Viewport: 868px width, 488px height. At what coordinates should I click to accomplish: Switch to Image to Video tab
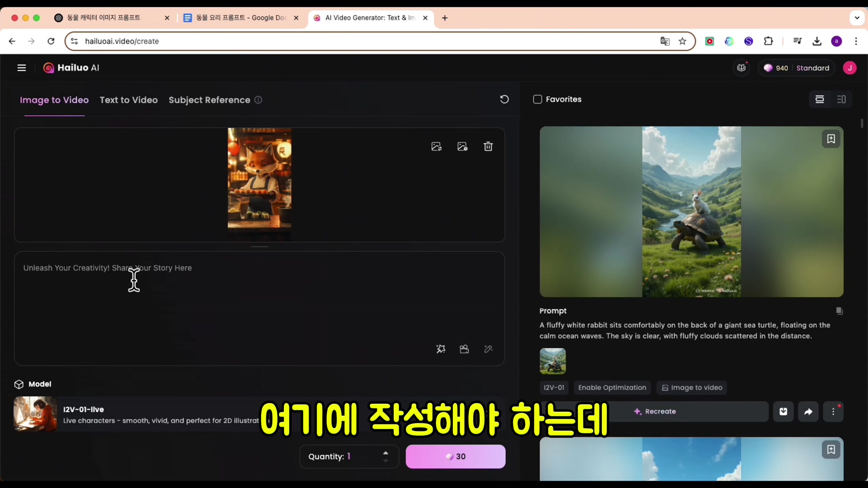(x=54, y=100)
